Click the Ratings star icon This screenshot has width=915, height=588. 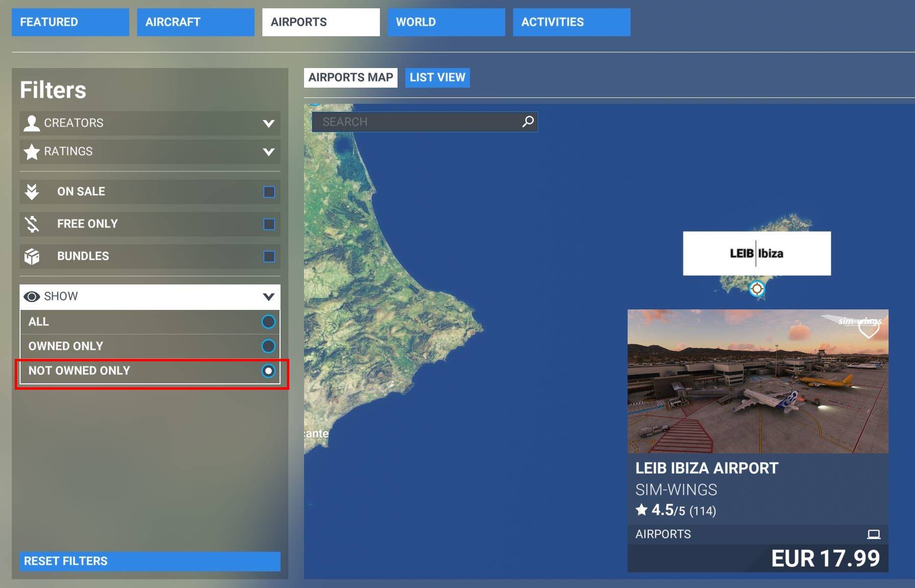(32, 152)
